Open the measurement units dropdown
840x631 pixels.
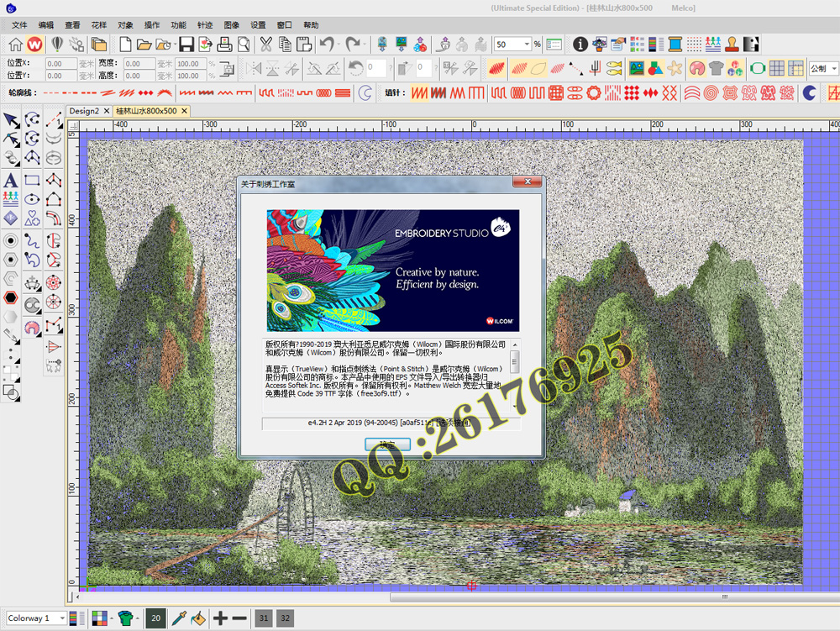tap(834, 69)
